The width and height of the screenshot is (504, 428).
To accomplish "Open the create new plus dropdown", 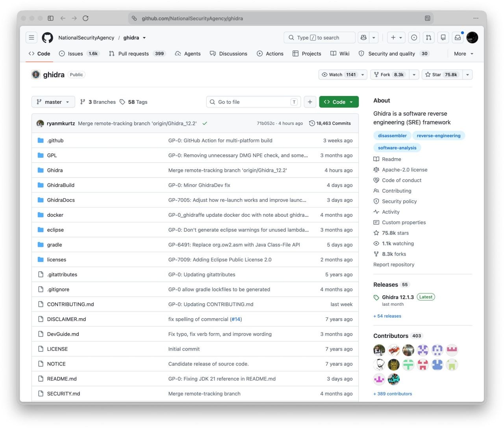I will click(x=396, y=37).
